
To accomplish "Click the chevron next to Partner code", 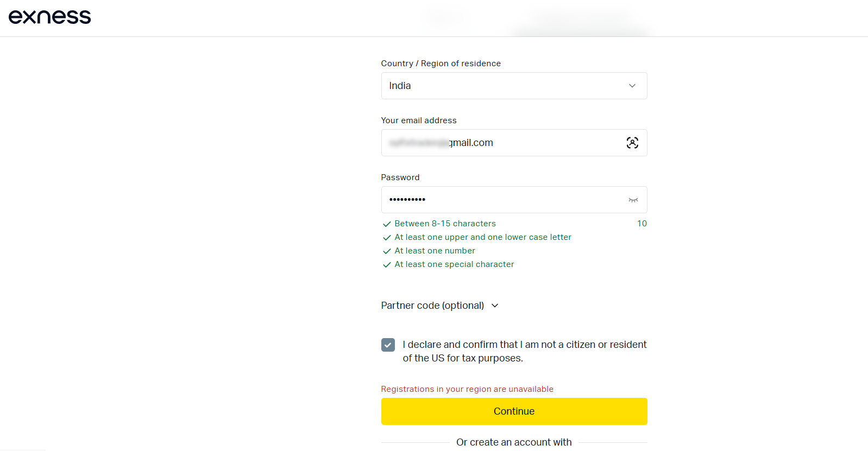I will (x=495, y=306).
